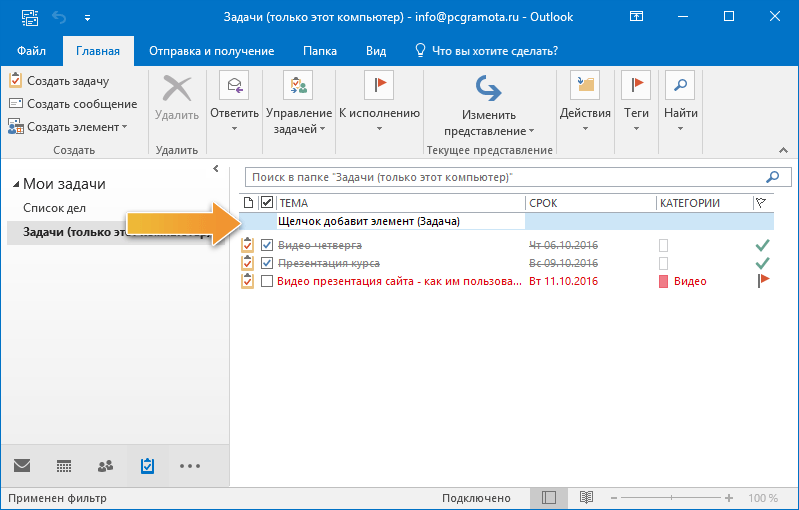This screenshot has width=799, height=510.
Task: Click К исполнению flag icon
Action: point(379,85)
